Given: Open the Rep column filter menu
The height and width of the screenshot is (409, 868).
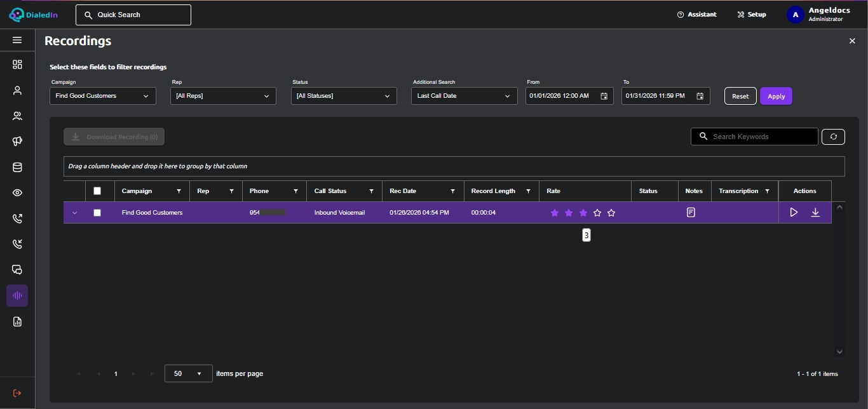Looking at the screenshot, I should pos(231,191).
